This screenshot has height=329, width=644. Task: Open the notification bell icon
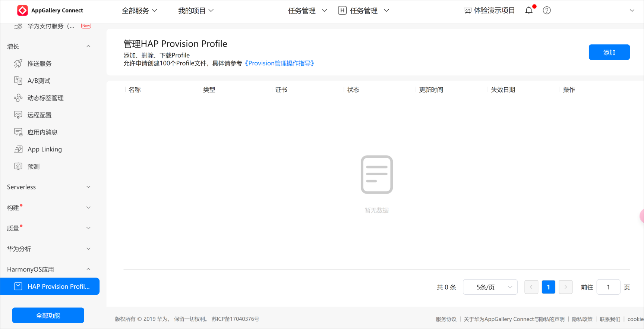(x=529, y=10)
